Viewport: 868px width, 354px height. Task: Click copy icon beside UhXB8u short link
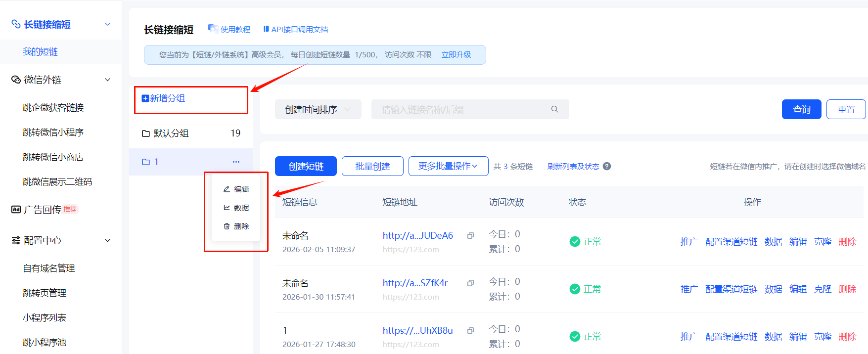(470, 331)
